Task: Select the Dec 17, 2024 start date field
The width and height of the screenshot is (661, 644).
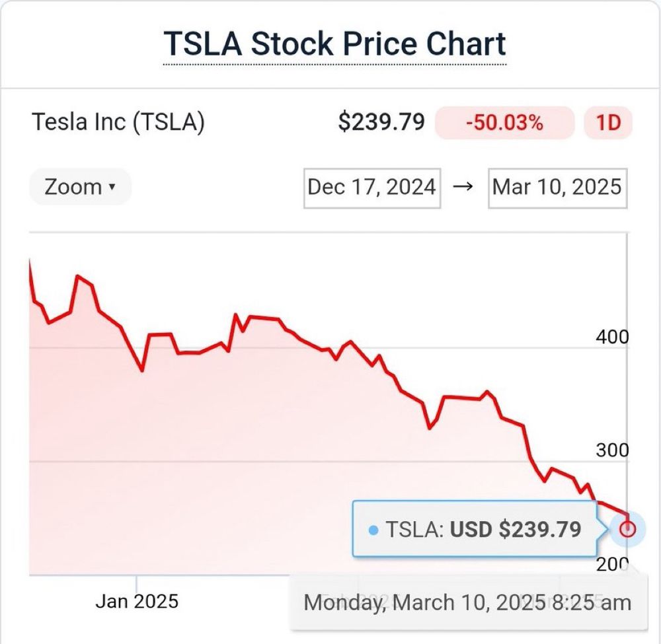Action: [x=371, y=188]
